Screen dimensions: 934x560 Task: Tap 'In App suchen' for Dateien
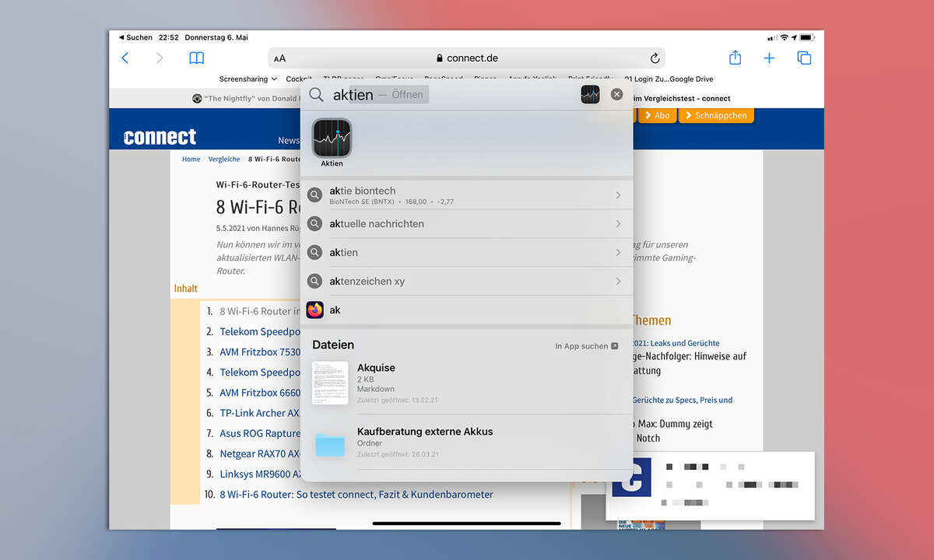586,346
